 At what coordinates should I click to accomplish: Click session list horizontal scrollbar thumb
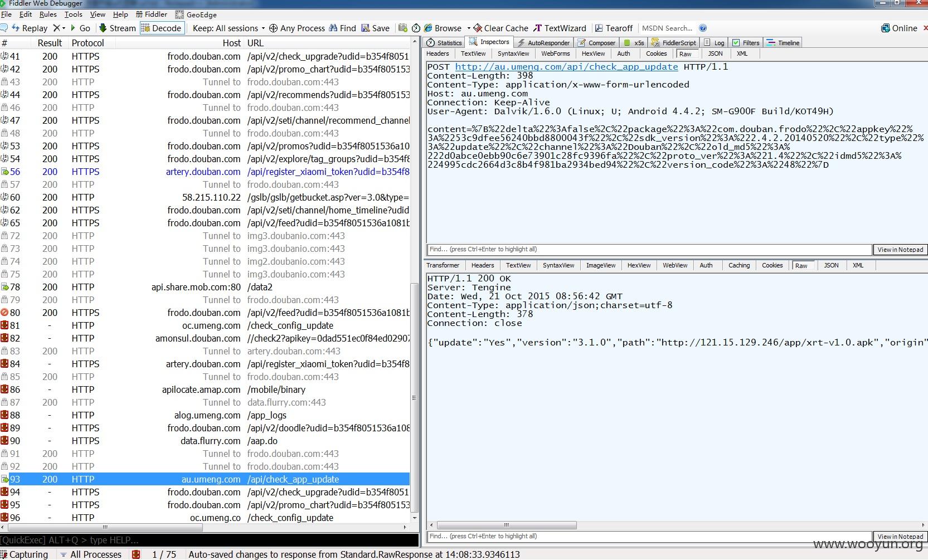pos(105,527)
